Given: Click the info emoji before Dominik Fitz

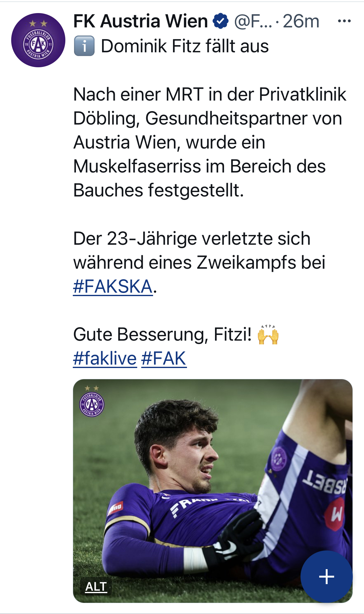Looking at the screenshot, I should [x=84, y=46].
